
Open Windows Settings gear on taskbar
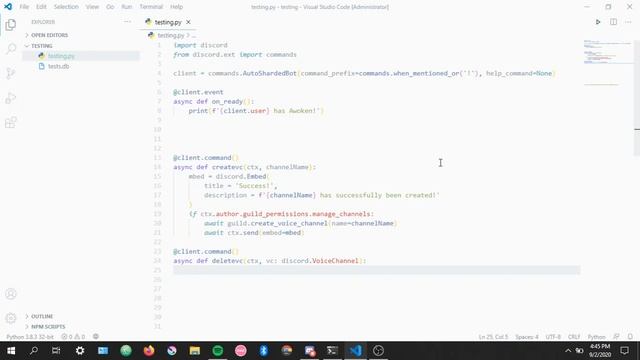(80, 351)
